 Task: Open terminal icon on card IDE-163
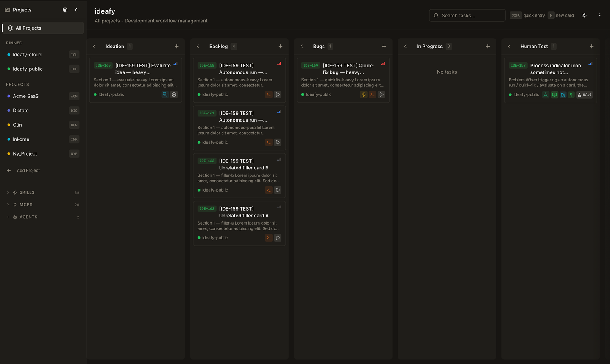(x=269, y=190)
